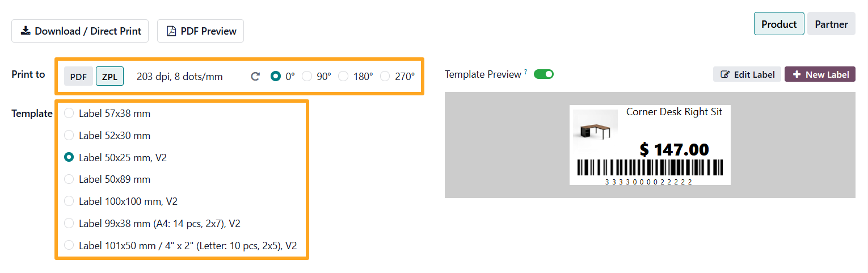Click the Edit Label button

[747, 74]
